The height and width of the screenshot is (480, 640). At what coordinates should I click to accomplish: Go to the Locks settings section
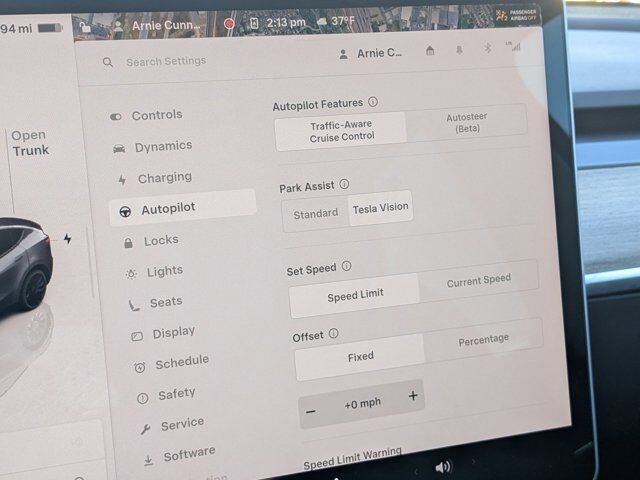pyautogui.click(x=160, y=241)
